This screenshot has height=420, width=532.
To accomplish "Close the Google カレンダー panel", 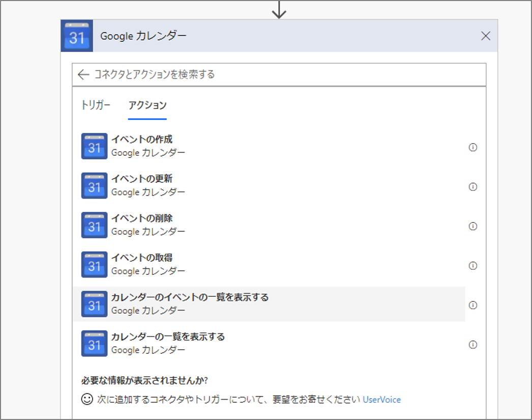I will [x=486, y=36].
